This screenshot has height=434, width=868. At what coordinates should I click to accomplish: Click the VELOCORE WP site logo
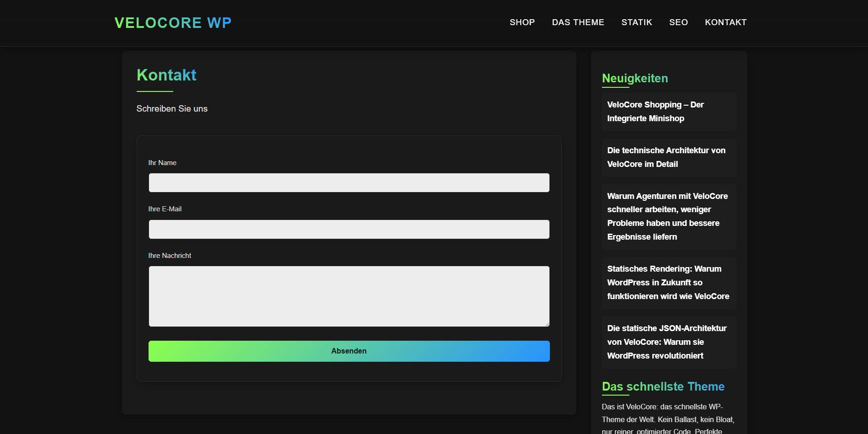tap(173, 22)
